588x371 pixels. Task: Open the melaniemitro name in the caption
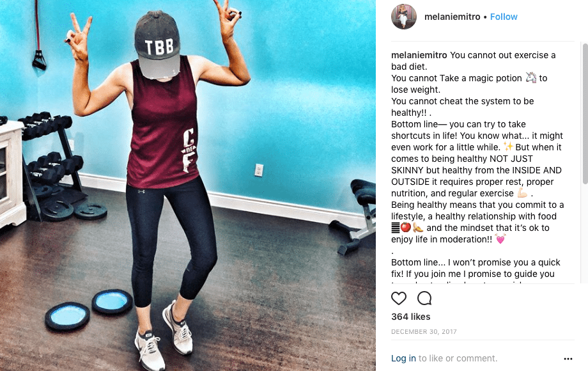click(419, 55)
